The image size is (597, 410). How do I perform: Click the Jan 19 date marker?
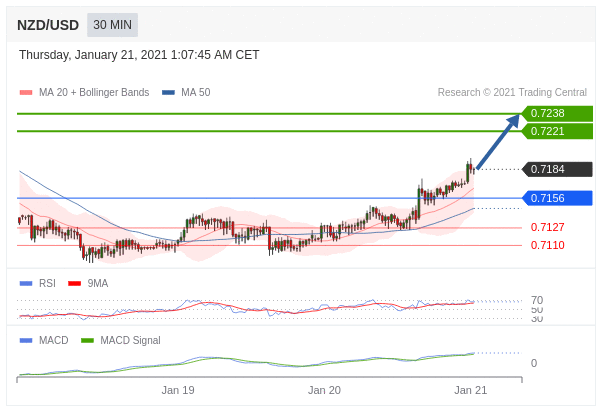(x=178, y=391)
